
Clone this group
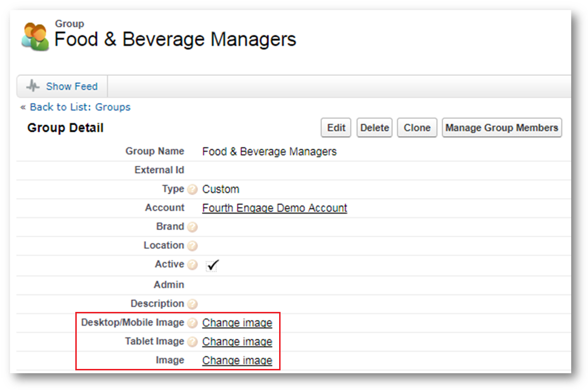[417, 128]
